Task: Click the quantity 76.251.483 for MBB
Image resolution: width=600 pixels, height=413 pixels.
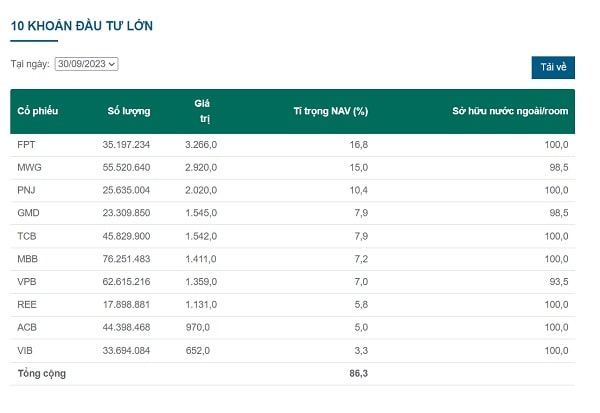Action: coord(126,259)
